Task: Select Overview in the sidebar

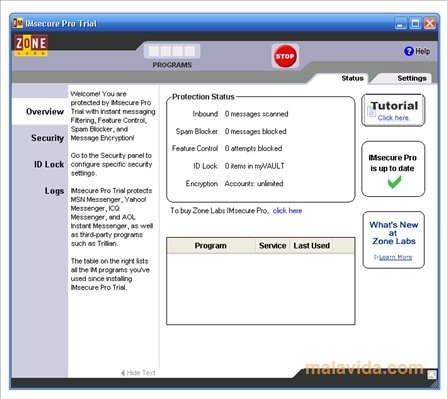Action: 40,112
